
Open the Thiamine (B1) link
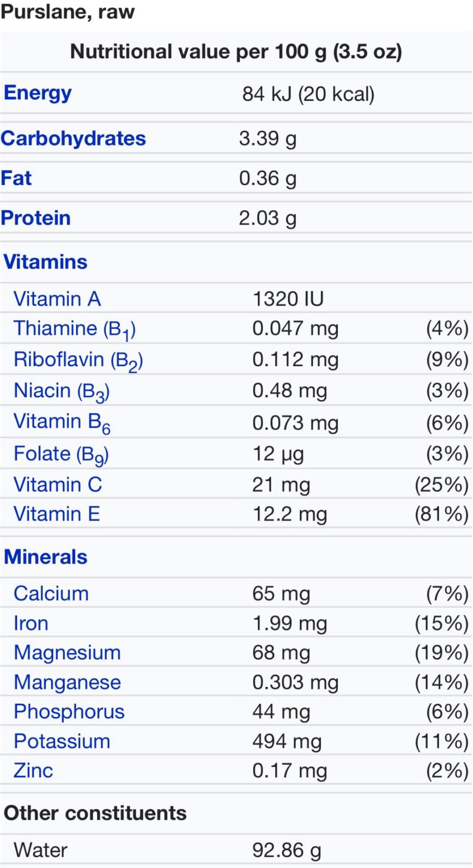point(75,330)
